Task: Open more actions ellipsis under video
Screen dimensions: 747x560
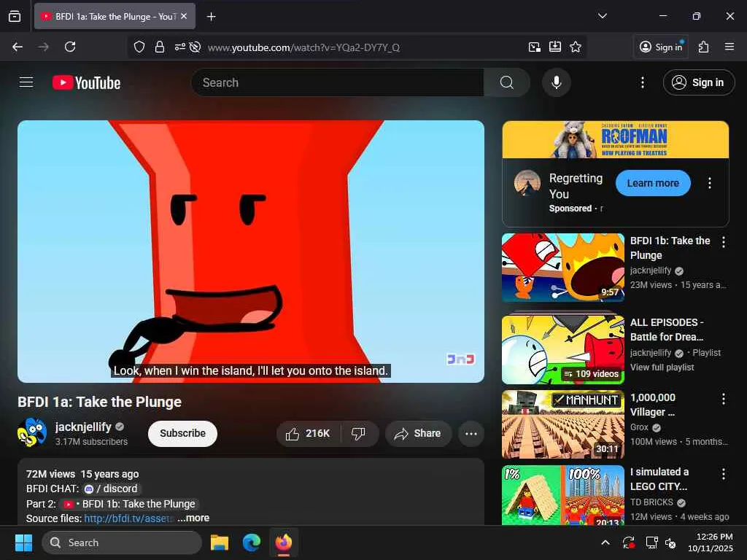Action: [x=471, y=433]
